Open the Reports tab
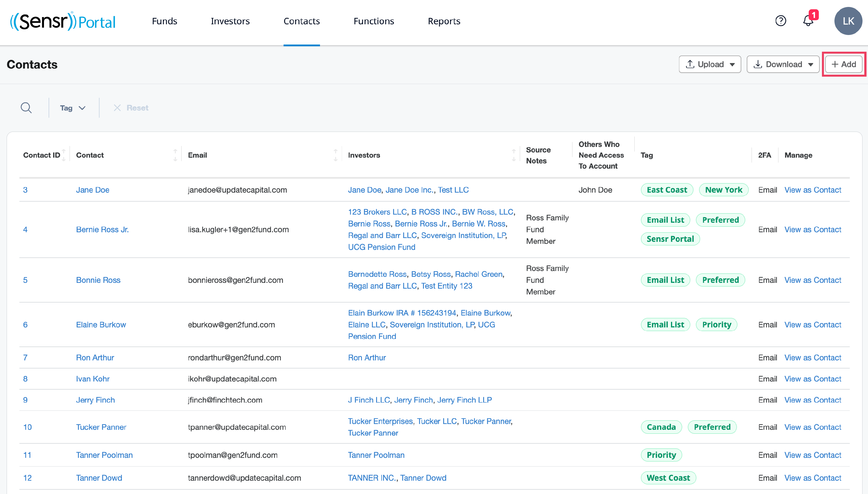 click(444, 21)
